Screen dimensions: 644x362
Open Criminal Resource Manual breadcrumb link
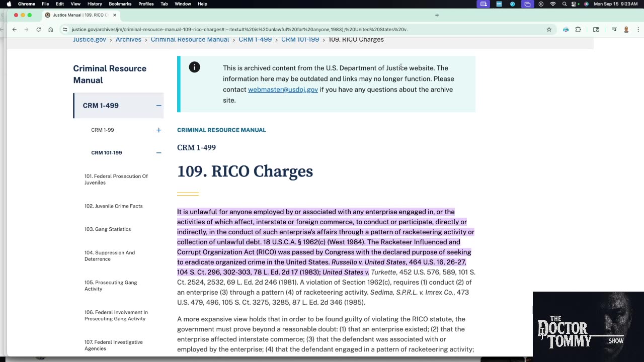tap(190, 40)
